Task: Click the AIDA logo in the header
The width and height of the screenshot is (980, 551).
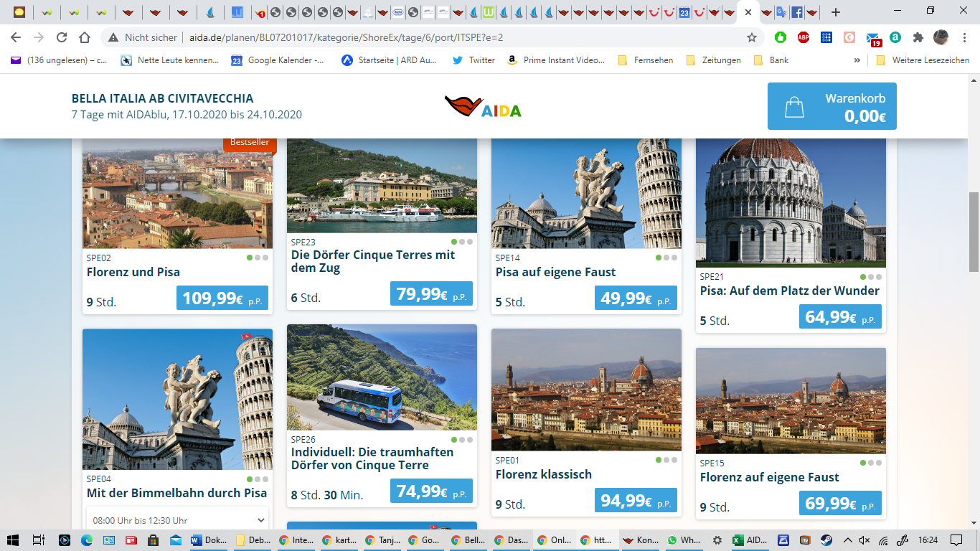Action: [483, 107]
